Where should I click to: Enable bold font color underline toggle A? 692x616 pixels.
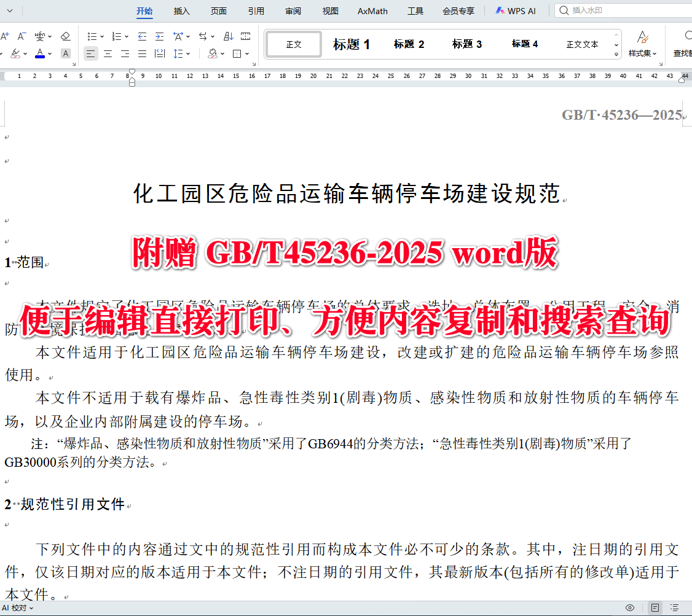click(40, 53)
